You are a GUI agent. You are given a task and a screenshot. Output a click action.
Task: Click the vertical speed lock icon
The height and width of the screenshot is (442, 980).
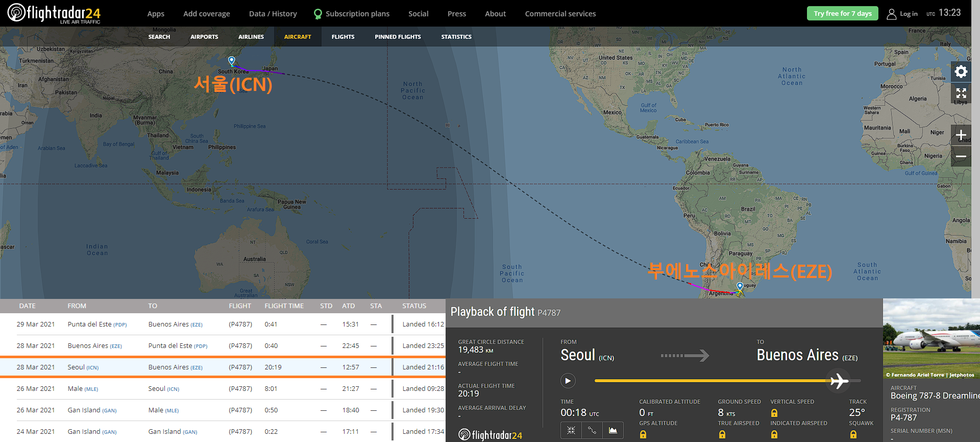(774, 413)
